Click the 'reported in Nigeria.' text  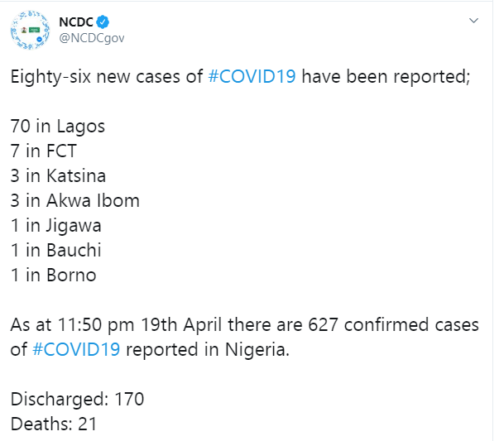pyautogui.click(x=208, y=350)
